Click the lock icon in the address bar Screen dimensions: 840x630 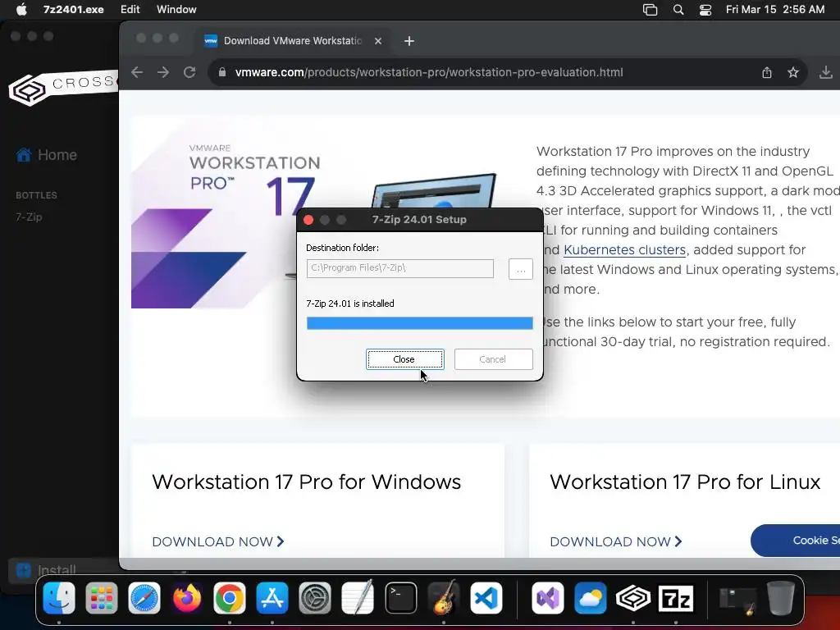click(x=221, y=72)
